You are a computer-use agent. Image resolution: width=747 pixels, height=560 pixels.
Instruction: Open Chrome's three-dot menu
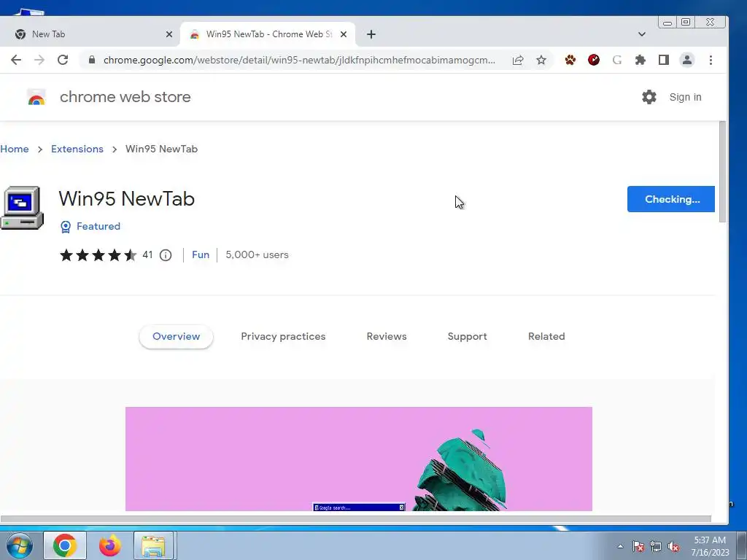point(711,60)
